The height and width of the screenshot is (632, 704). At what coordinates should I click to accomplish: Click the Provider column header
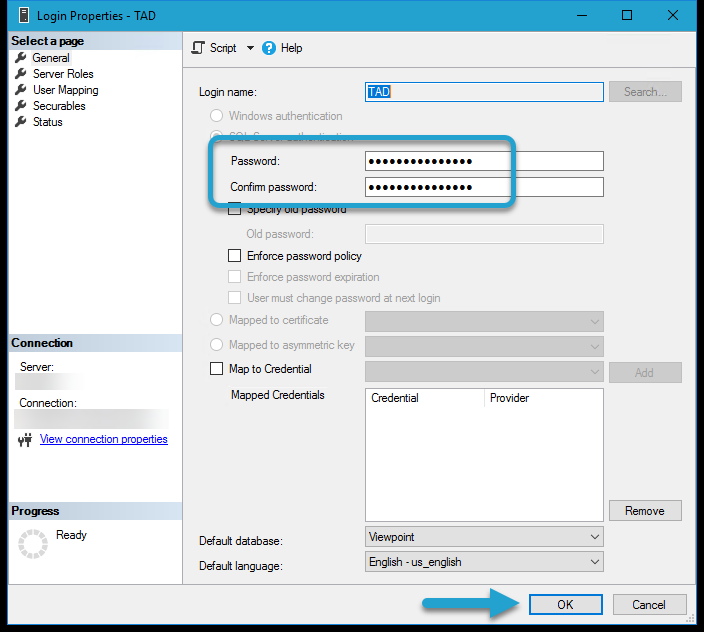544,398
